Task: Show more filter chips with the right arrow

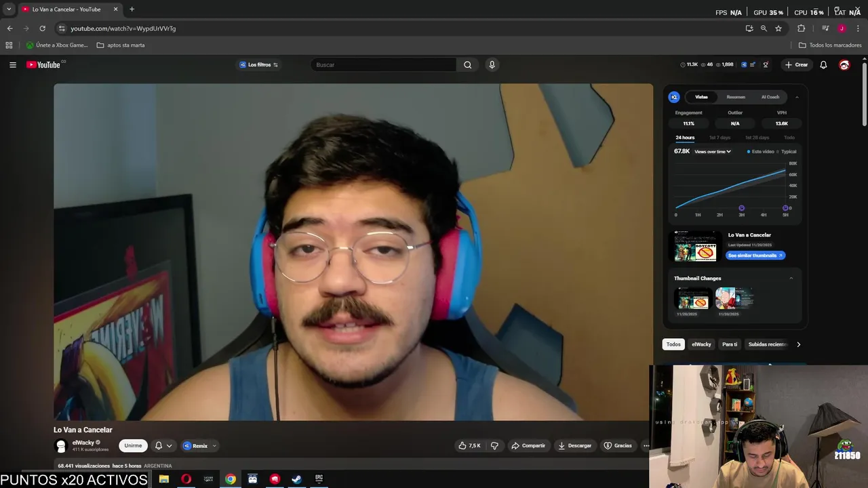Action: (798, 344)
